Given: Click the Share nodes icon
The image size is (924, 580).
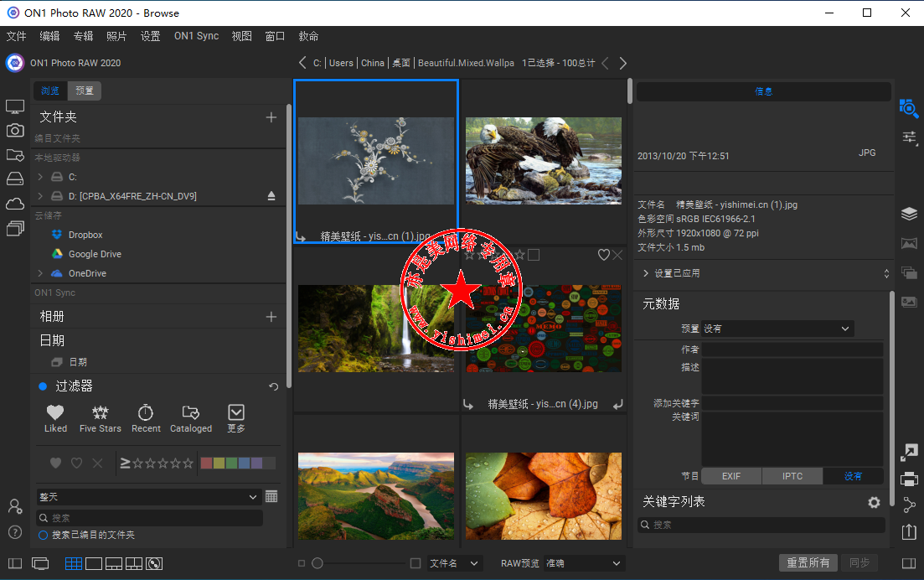Looking at the screenshot, I should point(909,505).
